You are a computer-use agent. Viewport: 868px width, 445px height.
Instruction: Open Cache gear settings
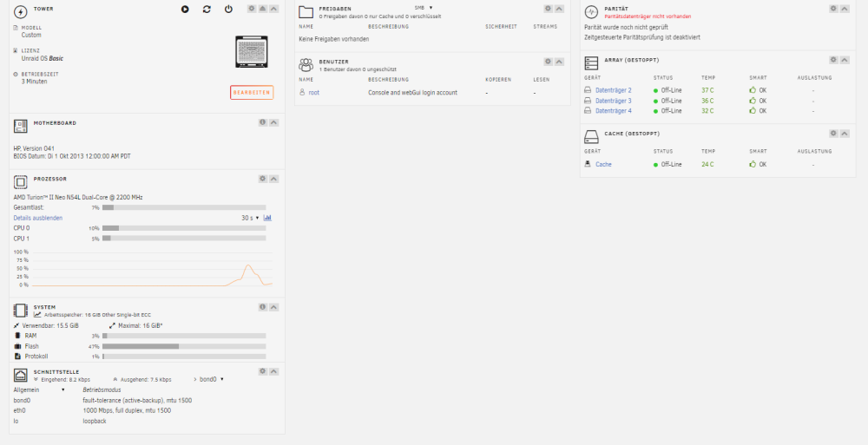point(833,134)
